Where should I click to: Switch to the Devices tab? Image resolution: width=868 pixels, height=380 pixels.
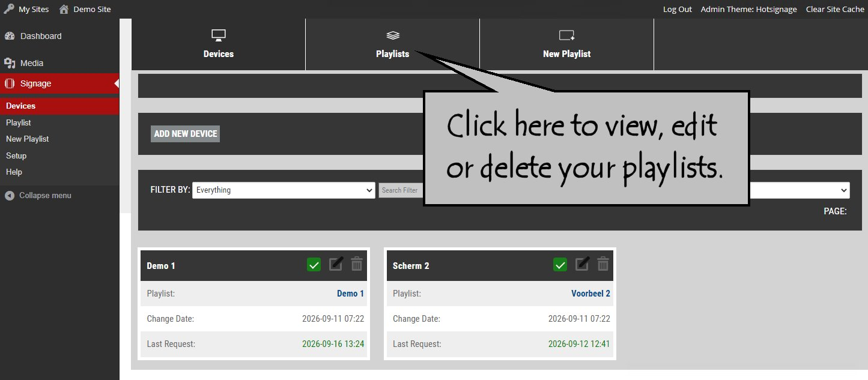click(x=219, y=44)
